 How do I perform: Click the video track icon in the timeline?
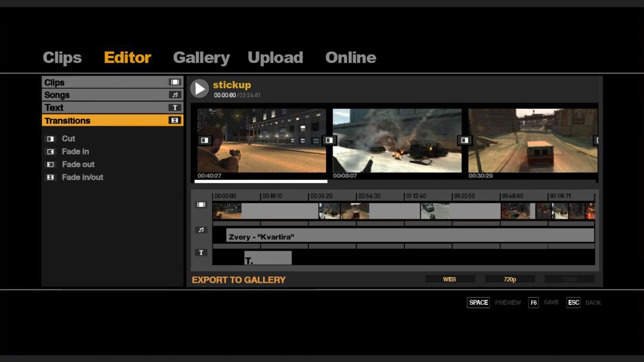pyautogui.click(x=201, y=204)
